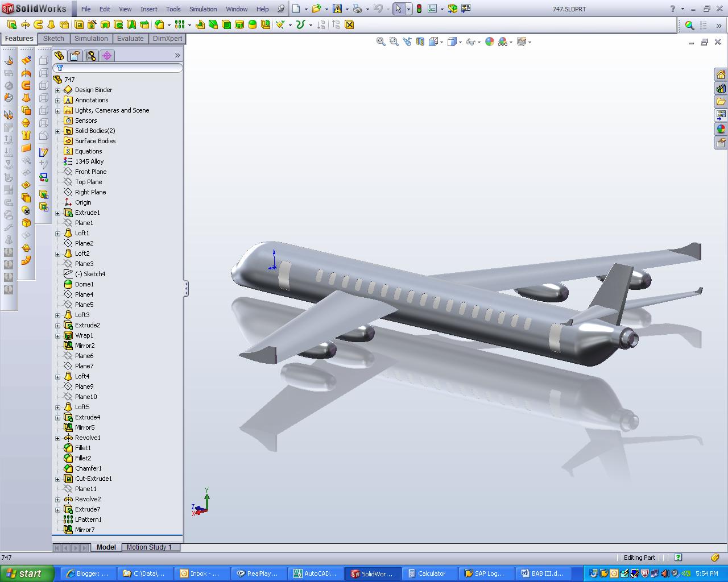Viewport: 728px width, 582px height.
Task: Click the Apply Scene globe icon
Action: click(490, 41)
